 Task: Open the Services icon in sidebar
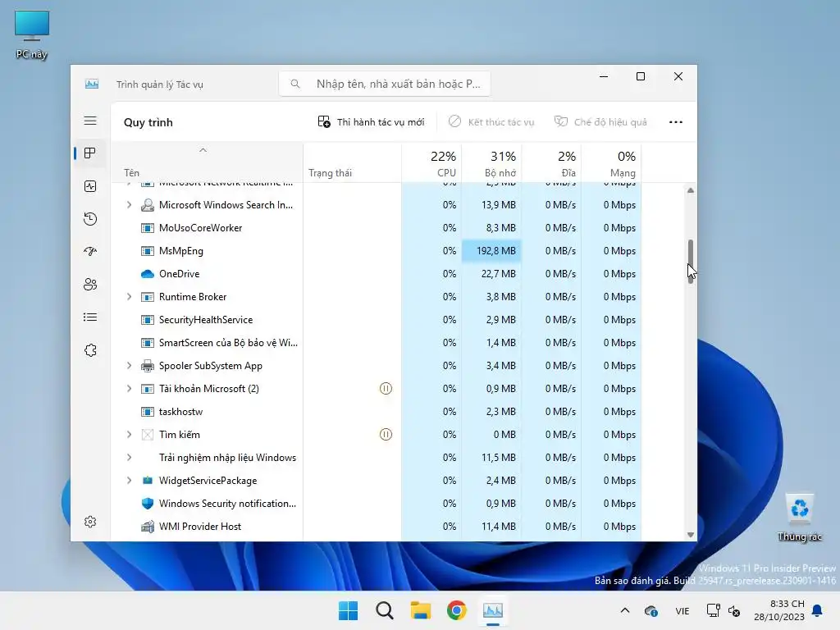point(90,349)
